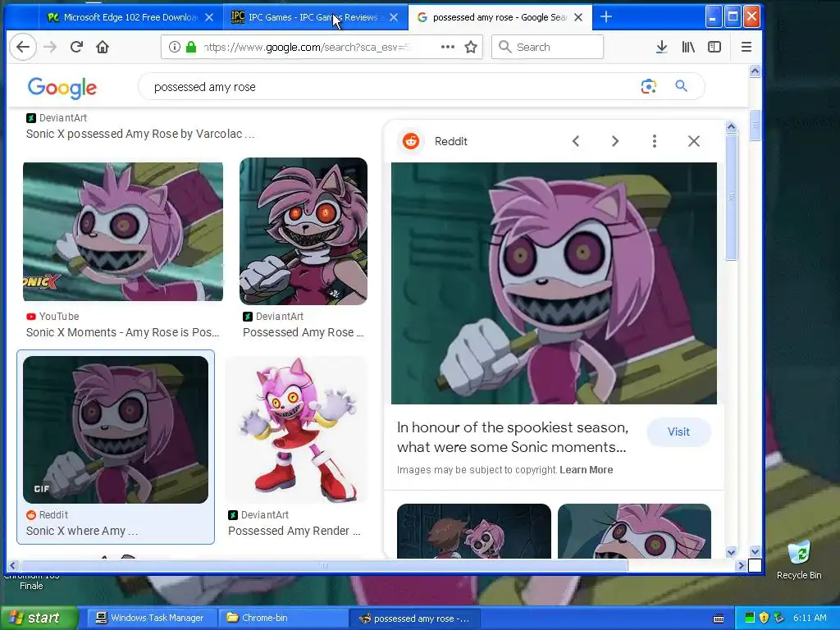This screenshot has height=630, width=840.
Task: Select the Possessed Amy Render 3D thumbnail
Action: coord(297,430)
